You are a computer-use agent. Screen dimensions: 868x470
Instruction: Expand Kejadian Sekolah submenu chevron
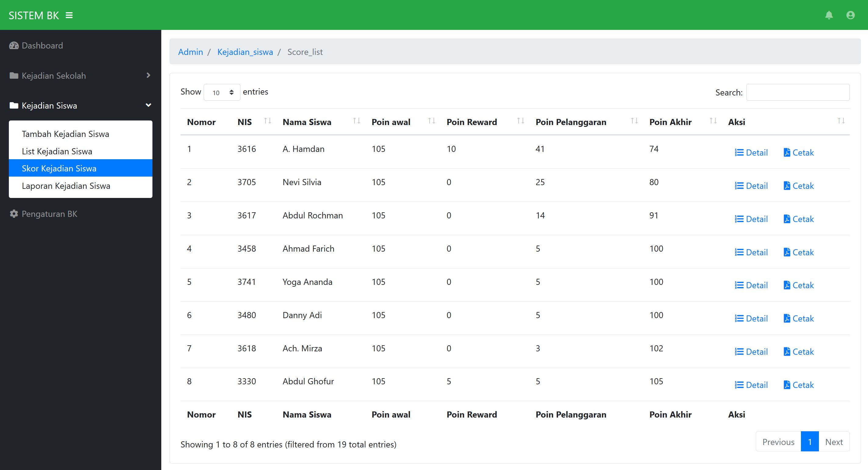[148, 75]
